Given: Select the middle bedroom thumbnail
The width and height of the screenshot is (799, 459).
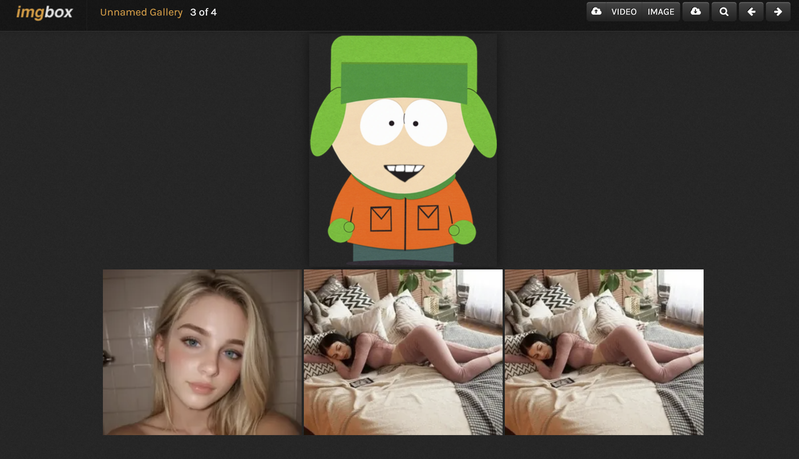Looking at the screenshot, I should coord(402,352).
